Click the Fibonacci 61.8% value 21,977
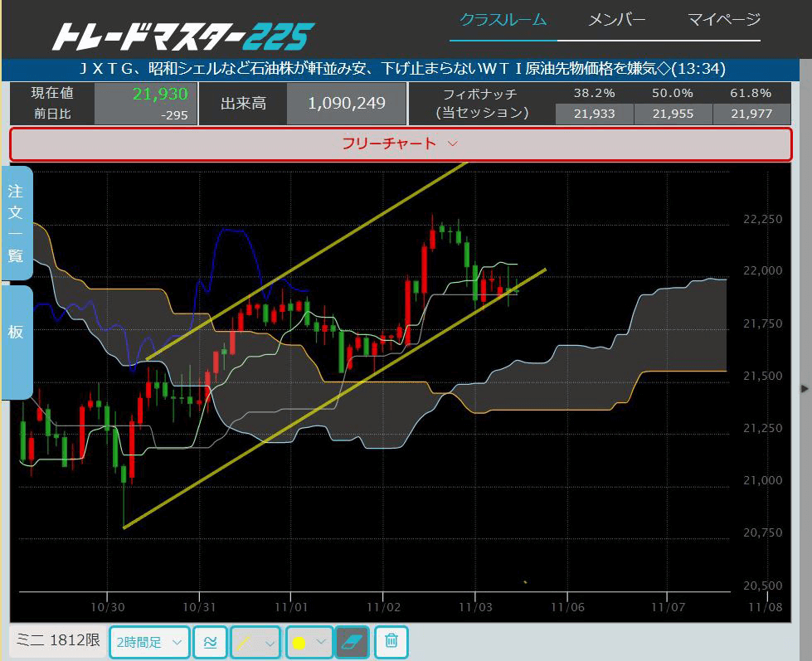Viewport: 812px width, 661px height. click(x=751, y=114)
